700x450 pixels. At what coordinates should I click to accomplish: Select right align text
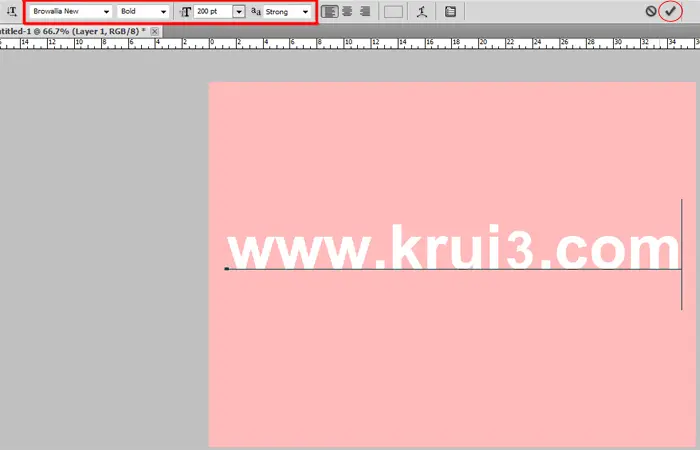coord(364,12)
